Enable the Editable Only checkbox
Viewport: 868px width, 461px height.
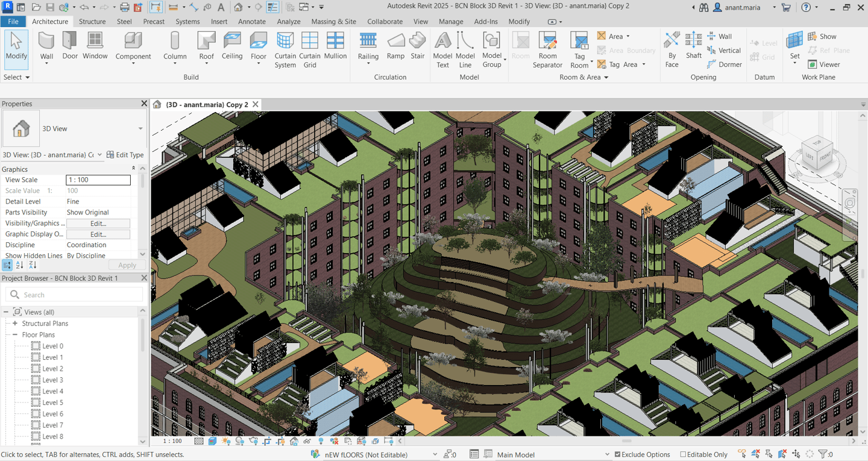683,454
